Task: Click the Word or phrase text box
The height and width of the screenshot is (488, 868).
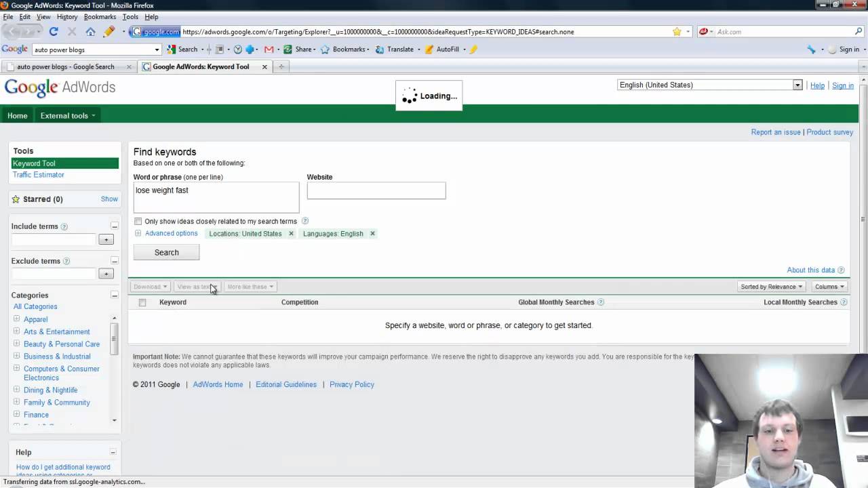Action: click(216, 197)
